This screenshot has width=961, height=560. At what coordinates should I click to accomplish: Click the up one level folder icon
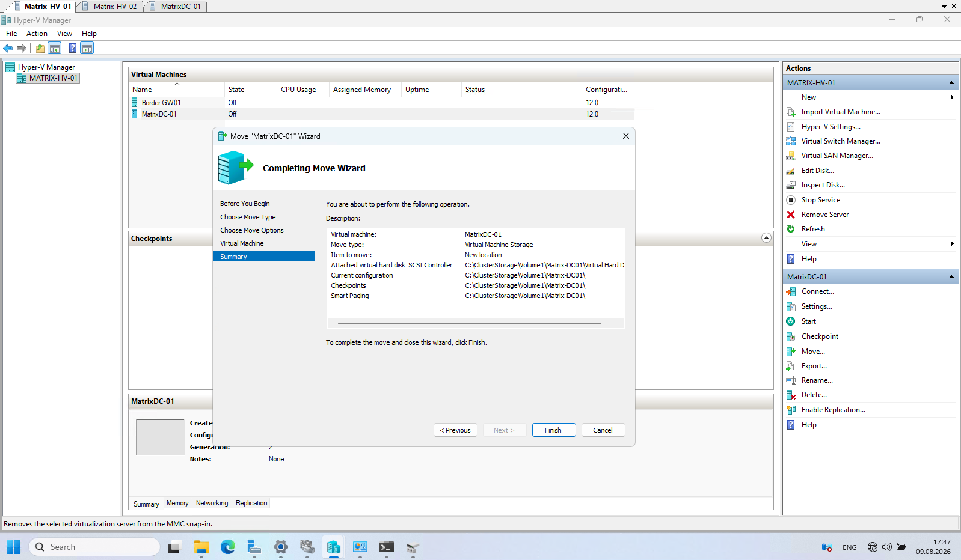[x=40, y=48]
